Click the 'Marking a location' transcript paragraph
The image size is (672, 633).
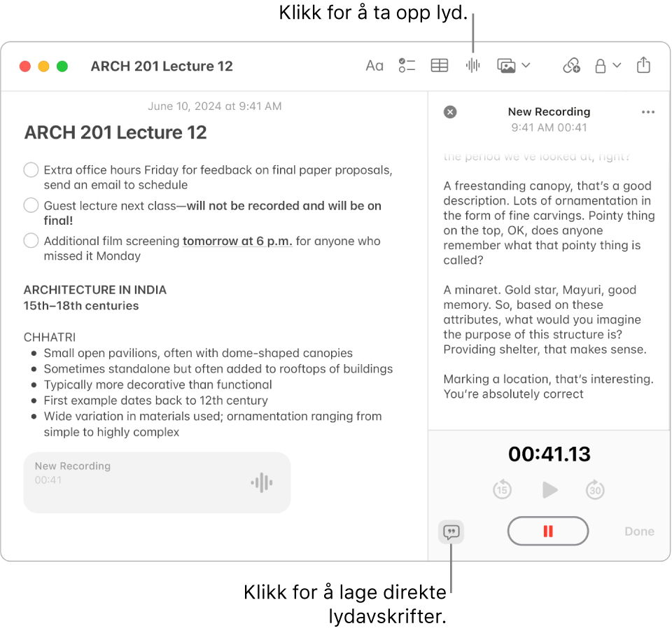548,387
